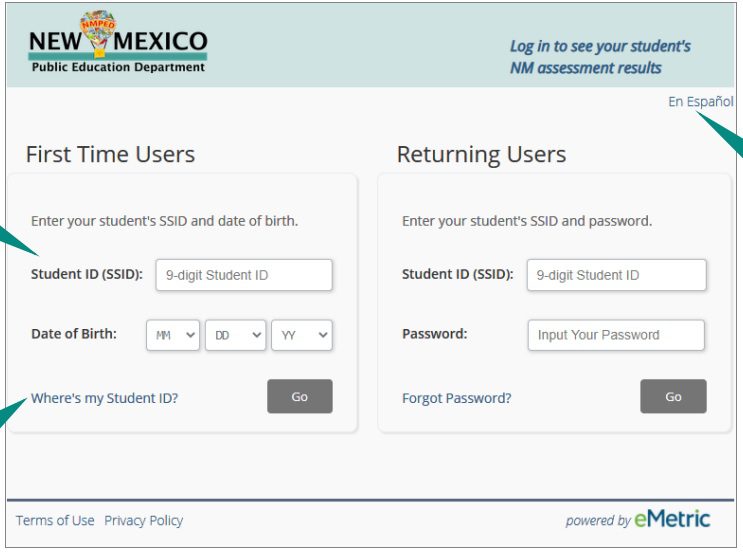Focus the First Time Users Student ID field
This screenshot has width=743, height=554.
244,275
